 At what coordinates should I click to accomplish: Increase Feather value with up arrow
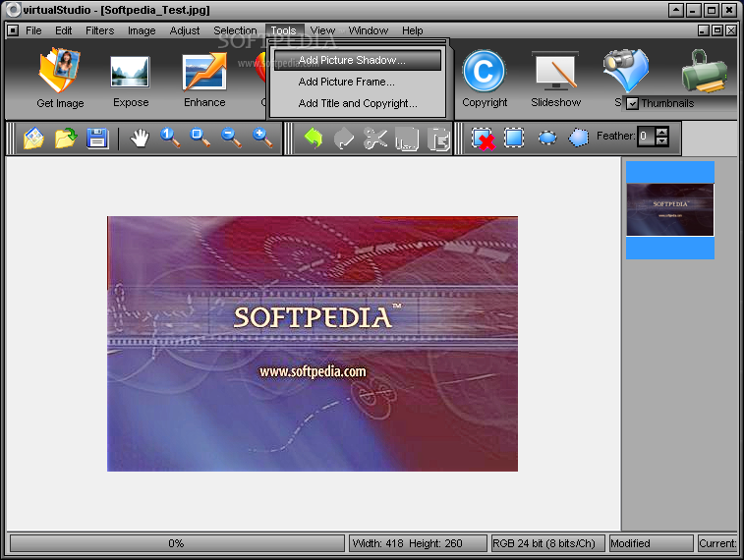661,132
